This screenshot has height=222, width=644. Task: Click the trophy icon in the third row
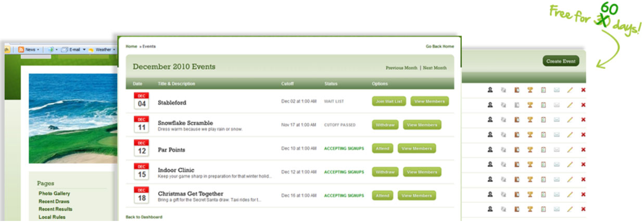(530, 120)
